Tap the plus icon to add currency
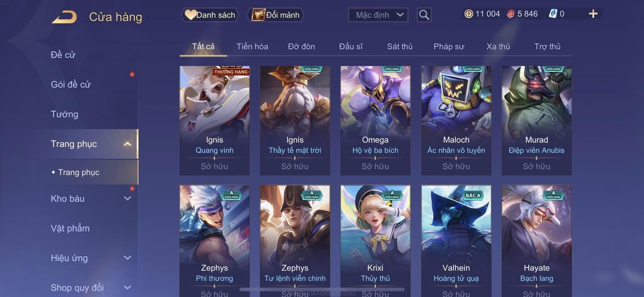 pyautogui.click(x=593, y=14)
